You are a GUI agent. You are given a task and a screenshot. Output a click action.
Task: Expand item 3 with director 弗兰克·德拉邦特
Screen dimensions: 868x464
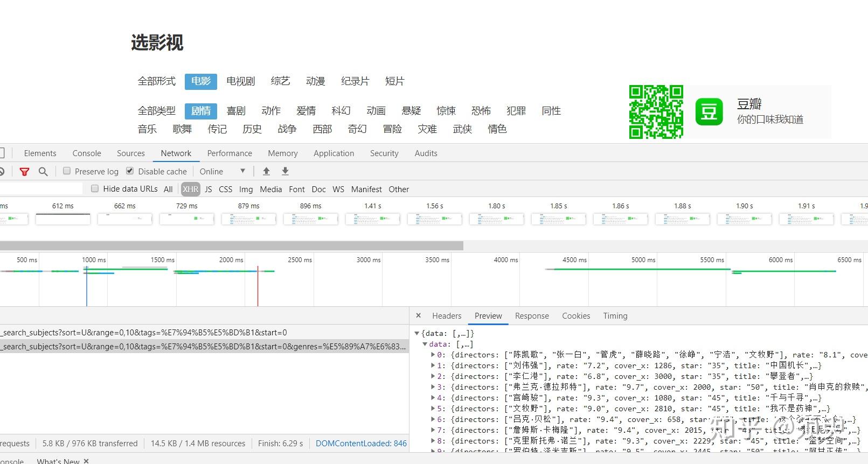[x=433, y=387]
